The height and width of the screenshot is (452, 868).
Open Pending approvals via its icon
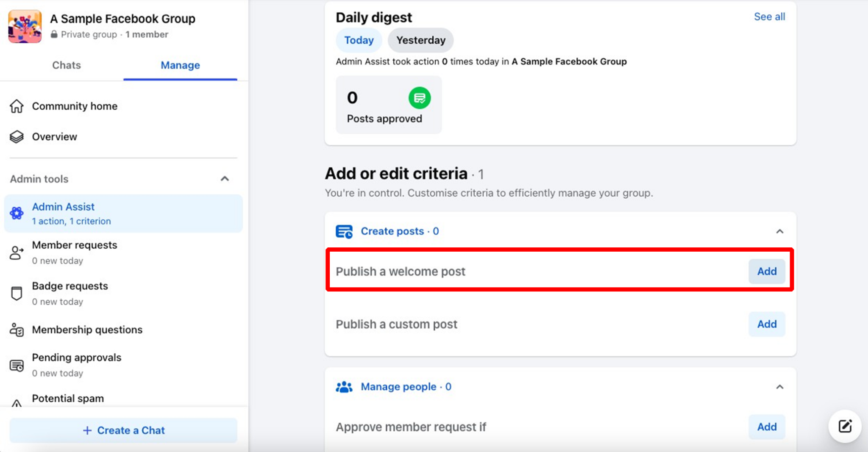16,365
